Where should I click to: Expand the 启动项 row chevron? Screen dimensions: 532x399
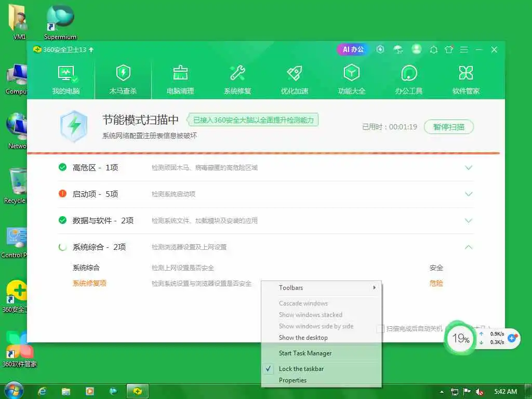pos(469,194)
